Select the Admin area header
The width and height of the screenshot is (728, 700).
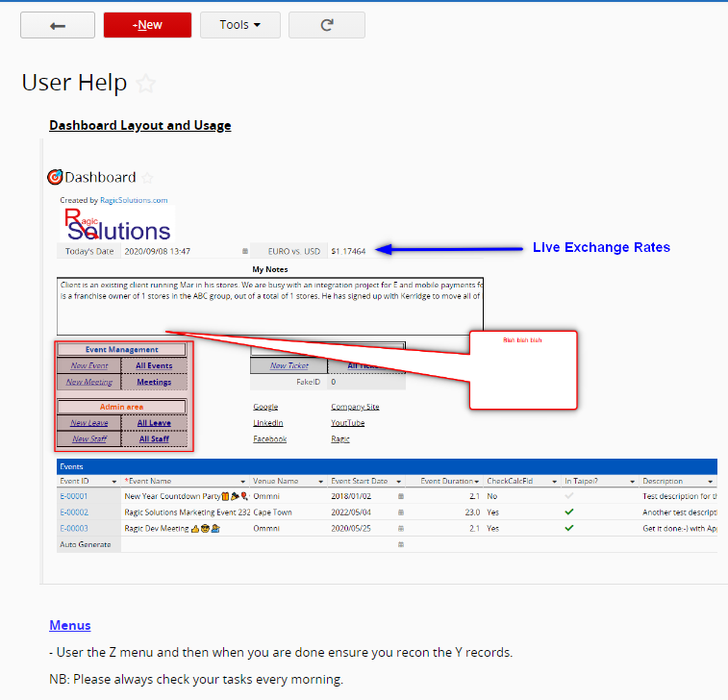[x=121, y=407]
